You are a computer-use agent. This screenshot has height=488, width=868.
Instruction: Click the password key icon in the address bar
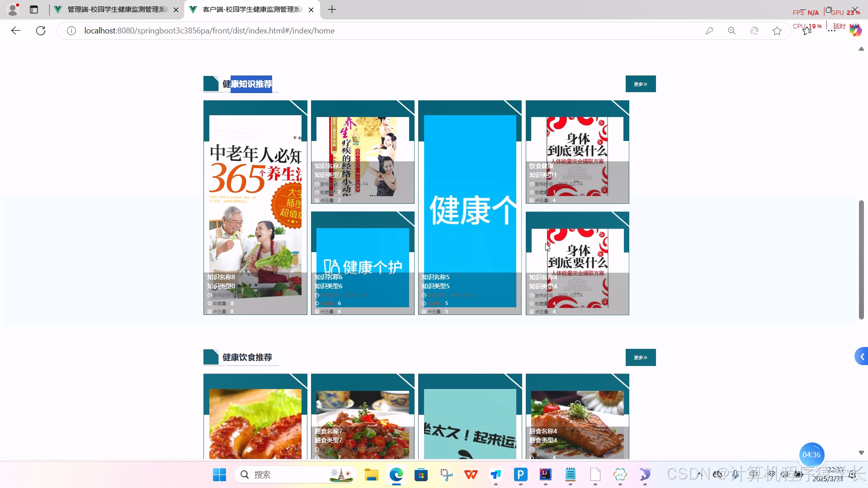pos(709,31)
